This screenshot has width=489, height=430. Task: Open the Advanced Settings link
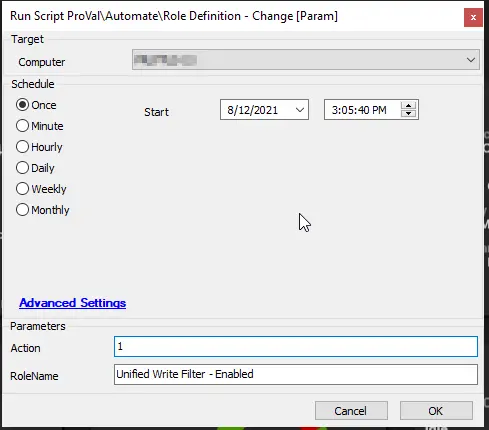[x=72, y=303]
